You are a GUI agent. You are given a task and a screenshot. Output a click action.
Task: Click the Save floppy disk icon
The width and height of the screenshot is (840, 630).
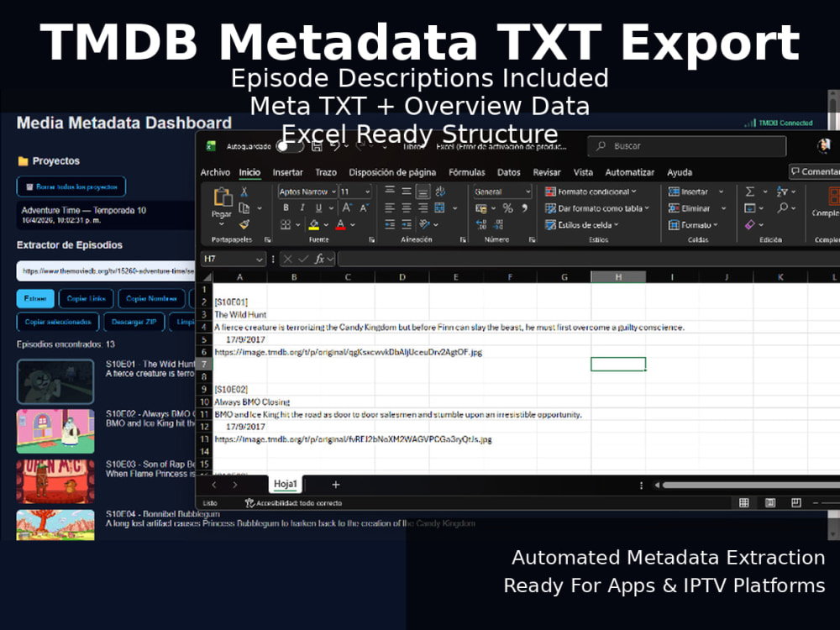[x=317, y=145]
